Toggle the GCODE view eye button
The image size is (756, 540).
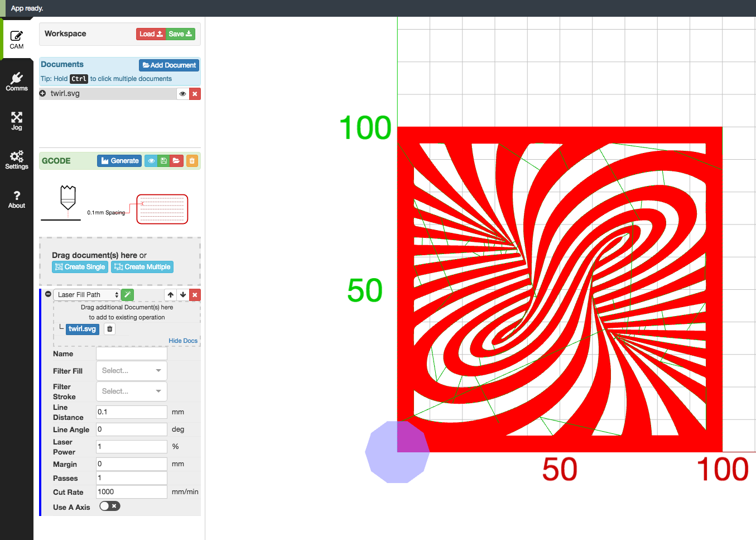[x=151, y=161]
